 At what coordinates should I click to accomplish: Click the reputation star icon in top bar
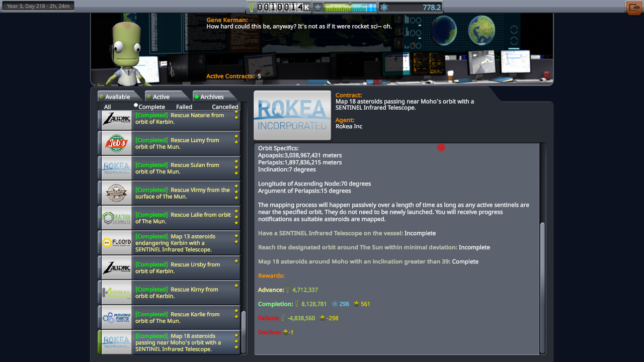(317, 7)
